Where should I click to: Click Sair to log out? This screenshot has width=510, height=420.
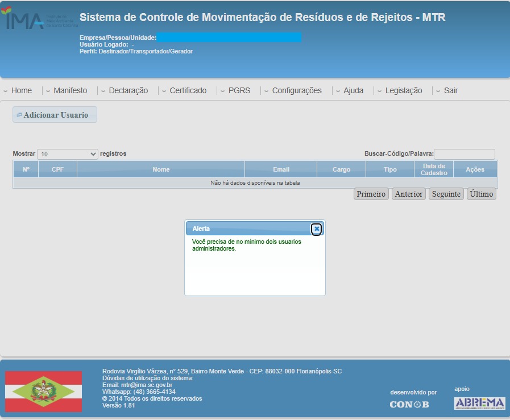click(x=450, y=90)
